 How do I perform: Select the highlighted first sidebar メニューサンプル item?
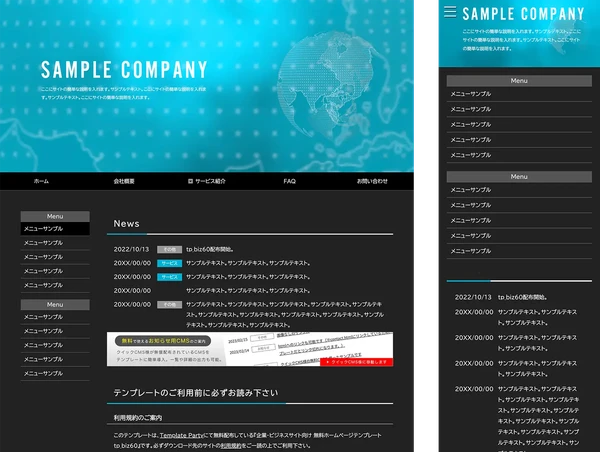pos(55,229)
